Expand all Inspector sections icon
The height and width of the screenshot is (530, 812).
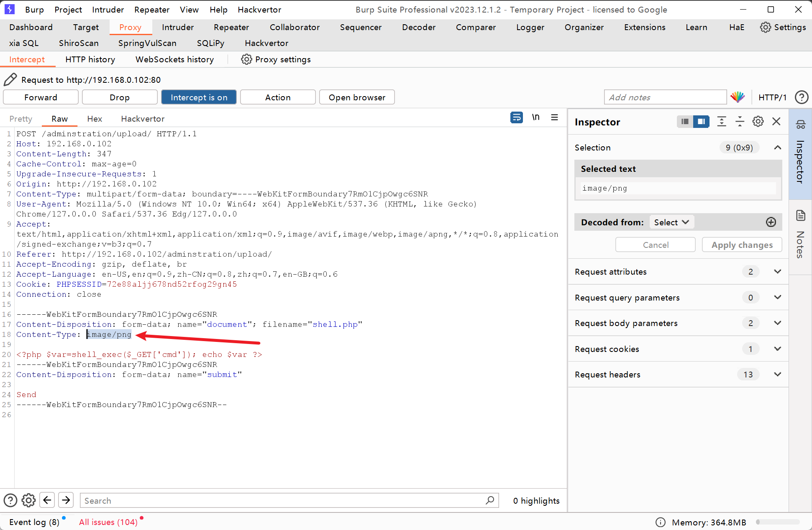[722, 122]
